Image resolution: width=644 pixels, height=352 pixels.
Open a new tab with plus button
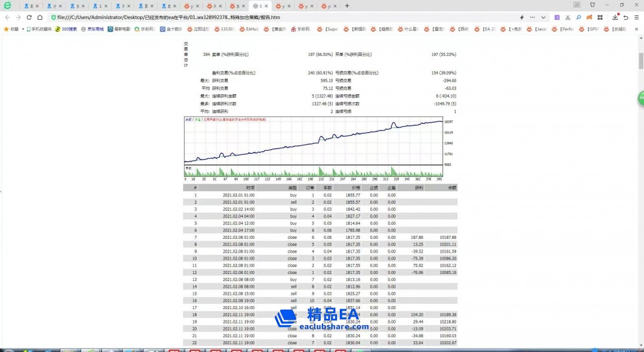click(348, 6)
